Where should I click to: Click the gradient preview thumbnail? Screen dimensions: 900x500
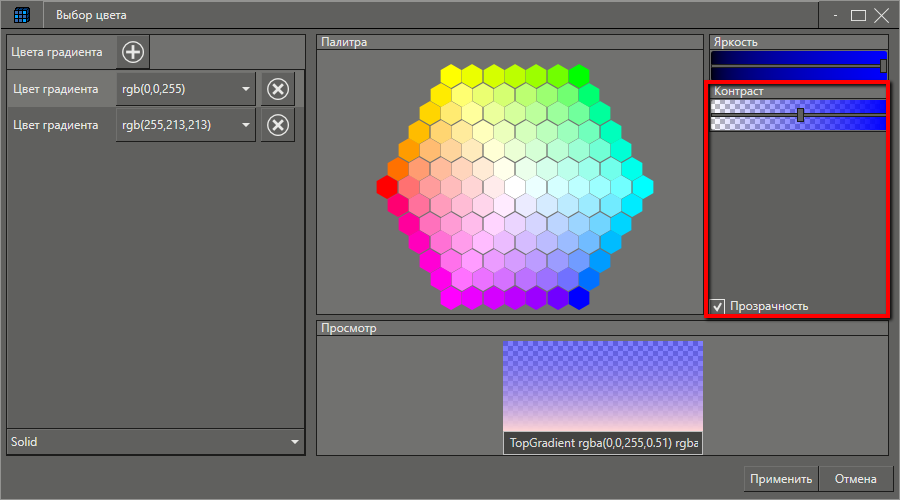602,387
